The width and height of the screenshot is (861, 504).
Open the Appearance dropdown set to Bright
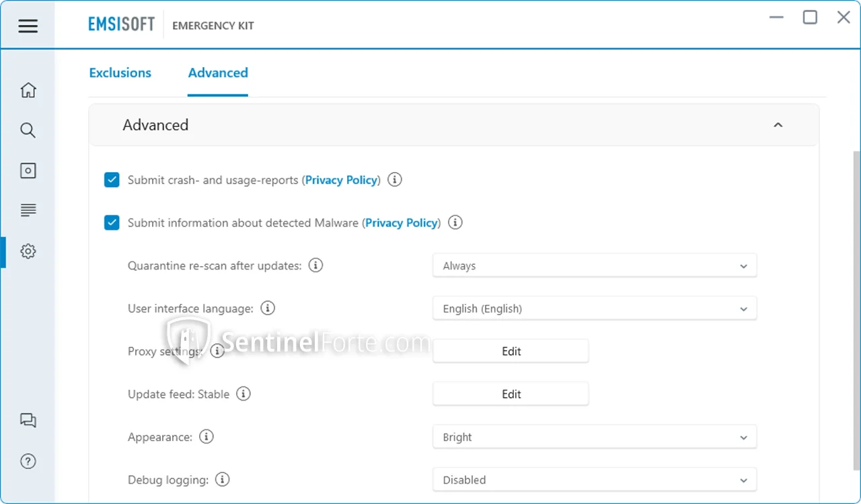click(594, 437)
